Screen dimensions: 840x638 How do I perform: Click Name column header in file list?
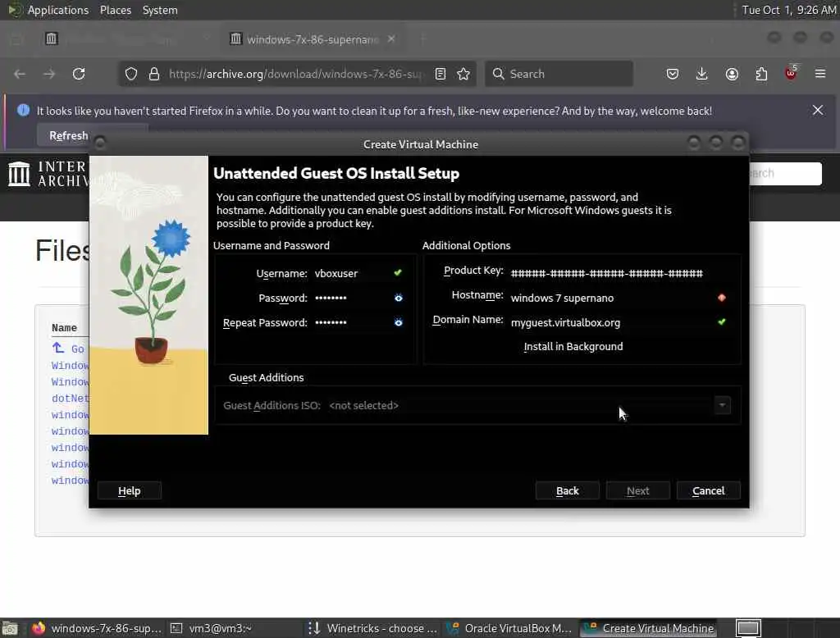pos(64,328)
